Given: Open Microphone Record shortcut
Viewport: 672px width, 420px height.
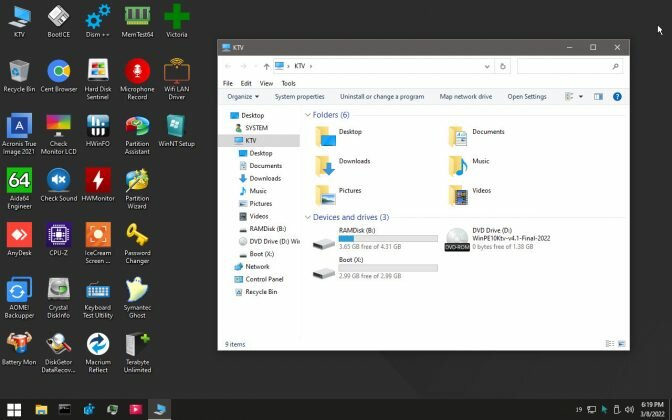Looking at the screenshot, I should point(137,80).
